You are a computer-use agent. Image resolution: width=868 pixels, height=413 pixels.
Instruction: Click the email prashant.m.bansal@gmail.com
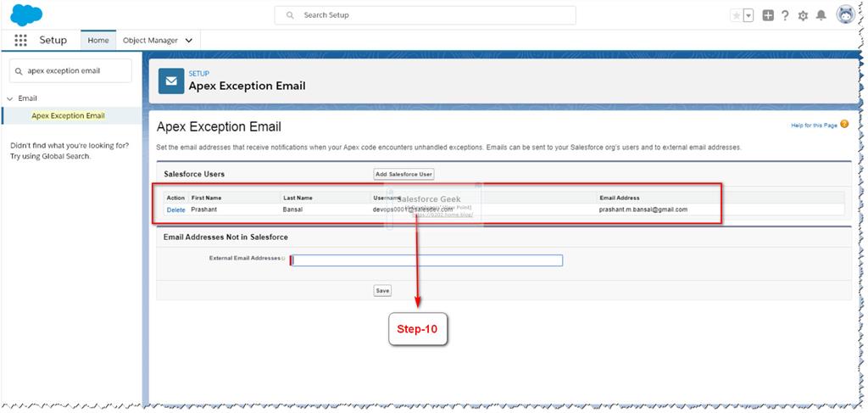tap(643, 209)
